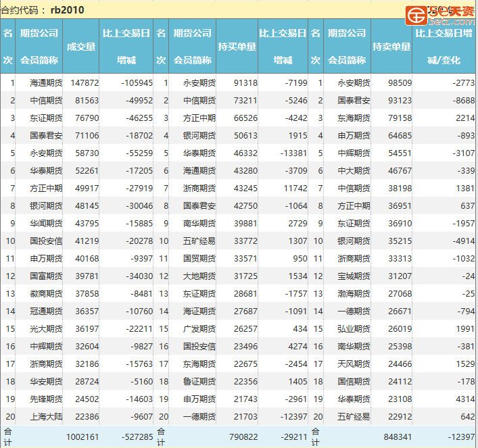Click long change value 11742
478x448 pixels.
coord(295,189)
